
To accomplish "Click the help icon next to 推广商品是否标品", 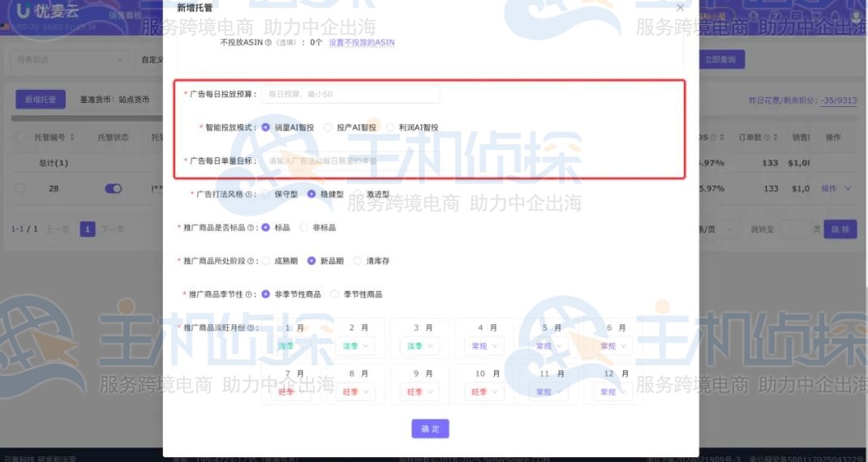I will point(251,228).
